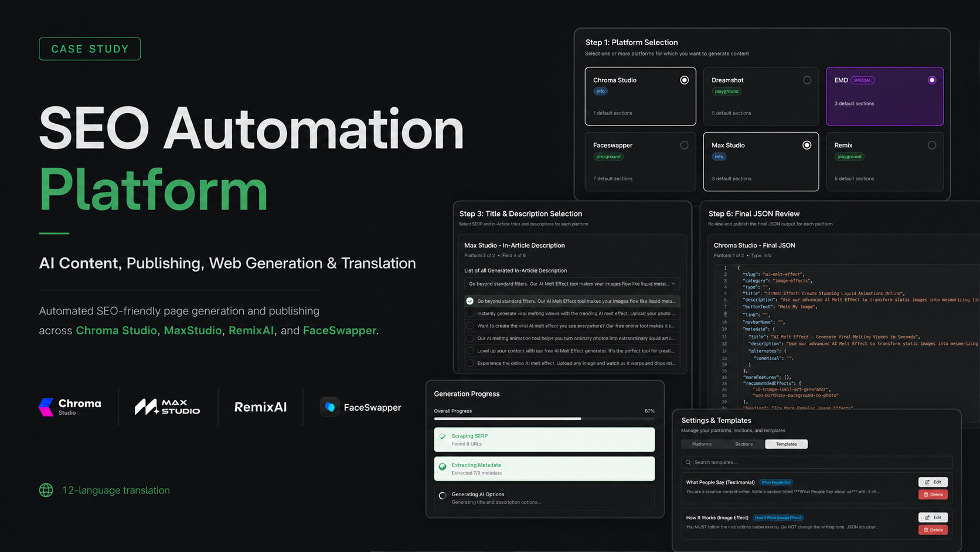The height and width of the screenshot is (552, 980).
Task: Delete the What People Say template
Action: (933, 495)
